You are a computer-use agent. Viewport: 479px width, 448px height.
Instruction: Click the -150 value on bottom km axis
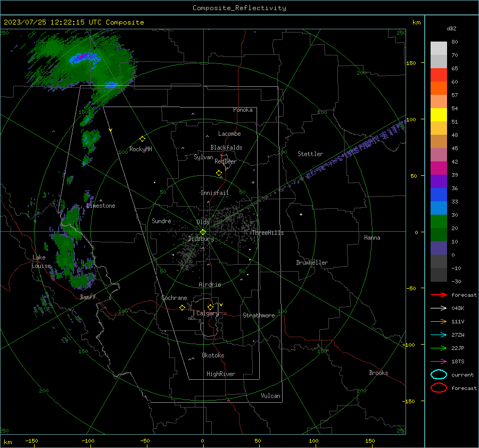pos(31,441)
